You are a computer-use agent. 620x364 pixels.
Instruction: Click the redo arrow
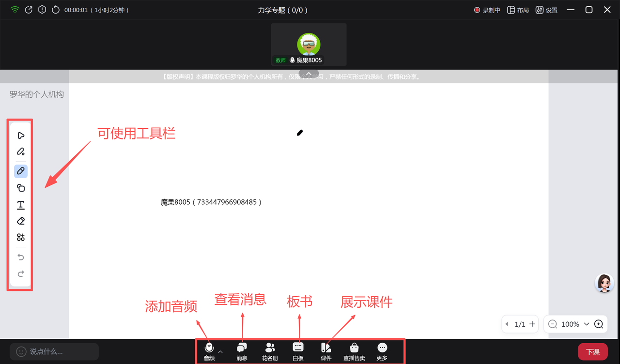click(x=21, y=274)
